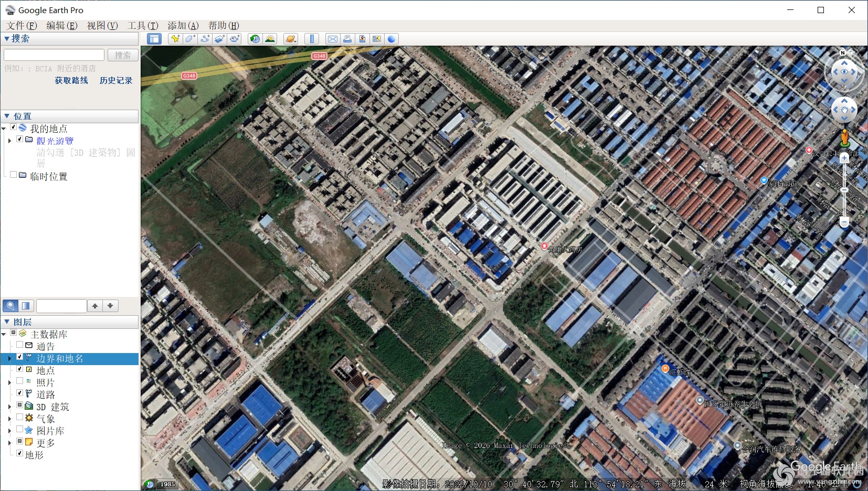Select the Add Placemark tool
Screen dimensions: 868x491
pyautogui.click(x=175, y=39)
